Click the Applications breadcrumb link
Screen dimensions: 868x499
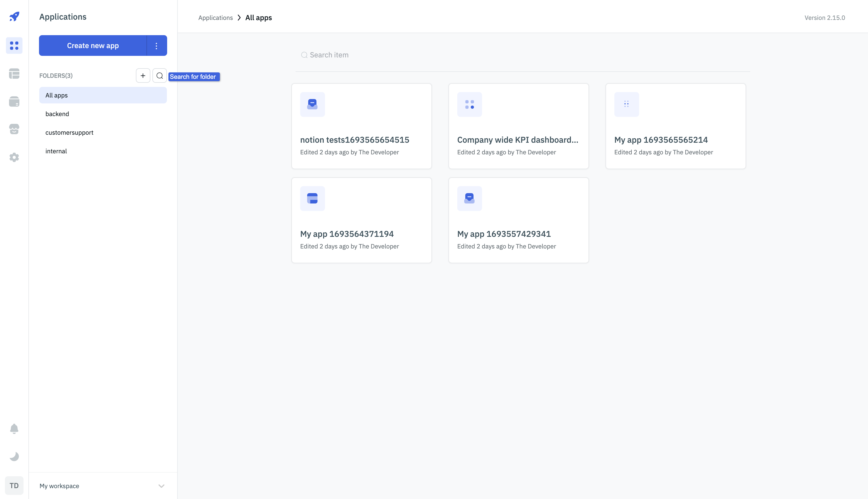point(215,18)
